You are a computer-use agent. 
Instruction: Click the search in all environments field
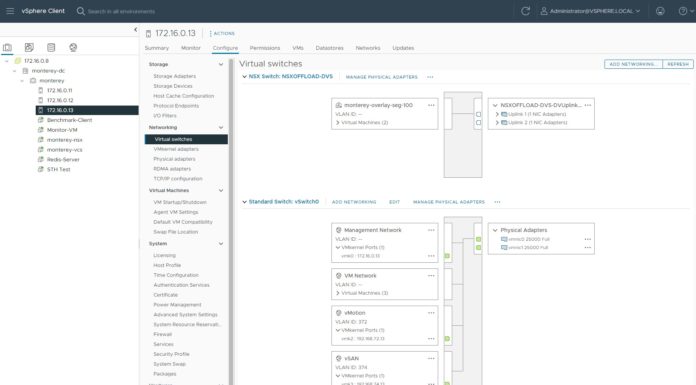pyautogui.click(x=121, y=11)
